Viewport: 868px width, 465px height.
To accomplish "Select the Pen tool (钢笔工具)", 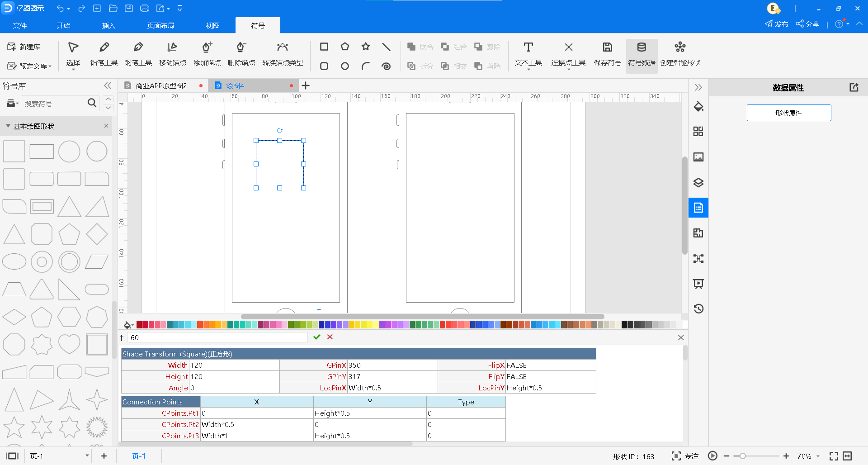I will coord(138,54).
